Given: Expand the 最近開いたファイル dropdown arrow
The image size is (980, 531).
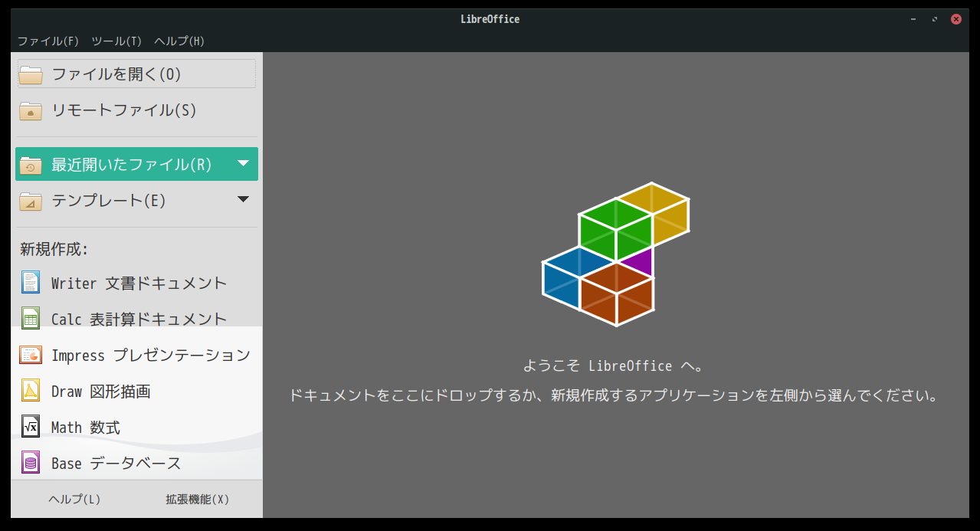Looking at the screenshot, I should 243,163.
